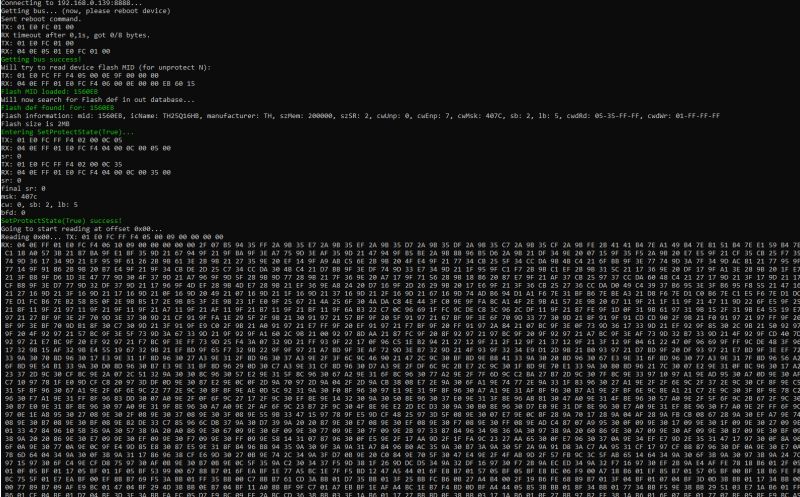
Task: Click the 'final sr: 0' line
Action: coord(23,188)
